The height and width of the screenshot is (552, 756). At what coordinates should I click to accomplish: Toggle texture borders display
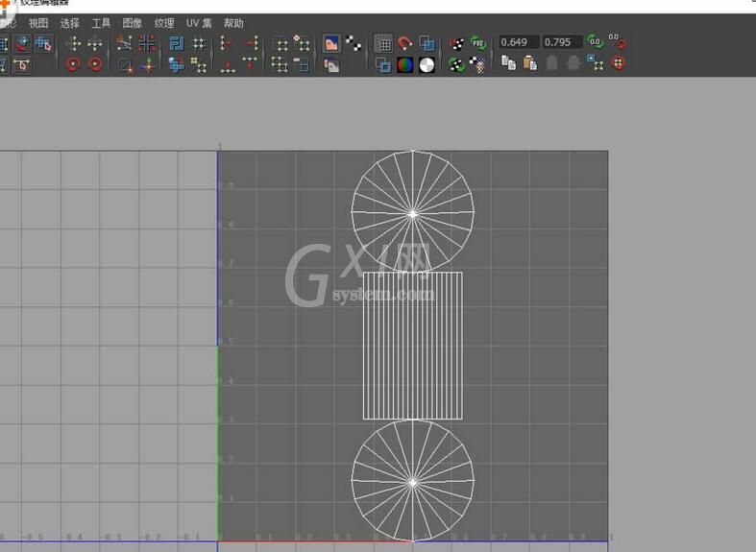pyautogui.click(x=383, y=64)
